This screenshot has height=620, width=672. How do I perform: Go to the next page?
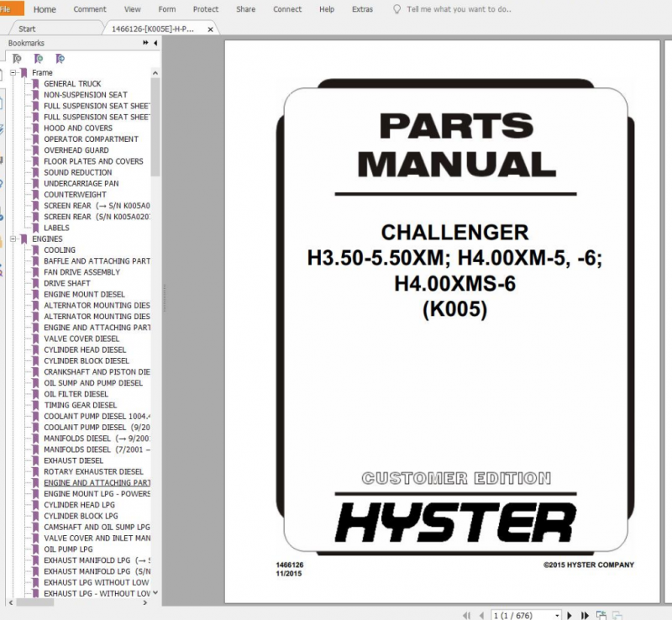tap(570, 615)
